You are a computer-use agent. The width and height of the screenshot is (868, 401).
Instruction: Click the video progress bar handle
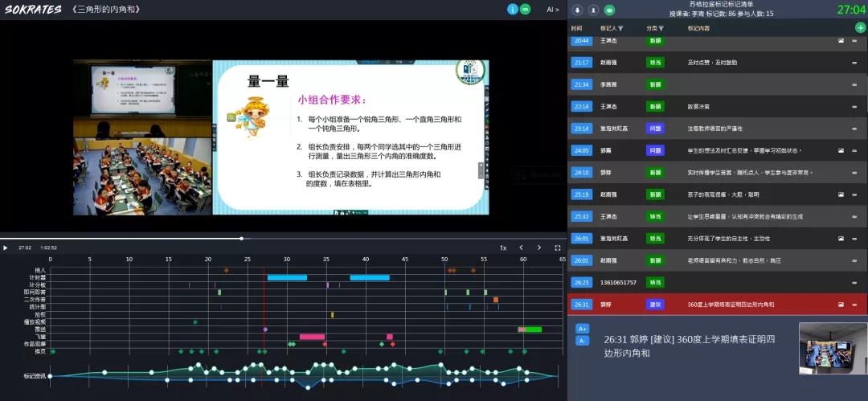[241, 238]
